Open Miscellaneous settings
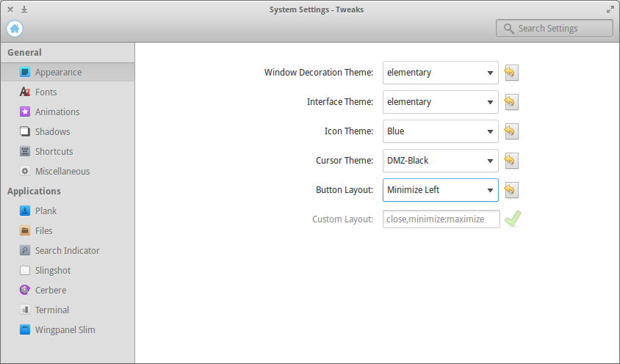 coord(68,171)
